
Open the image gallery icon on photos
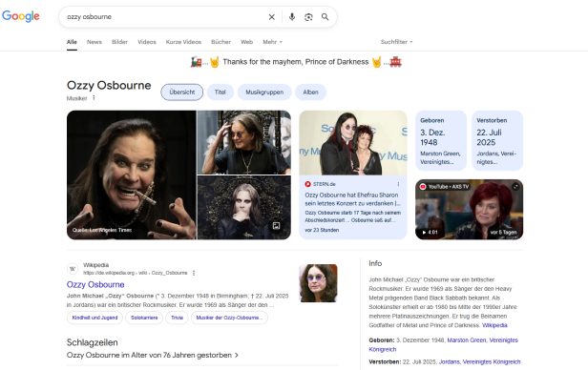click(277, 225)
